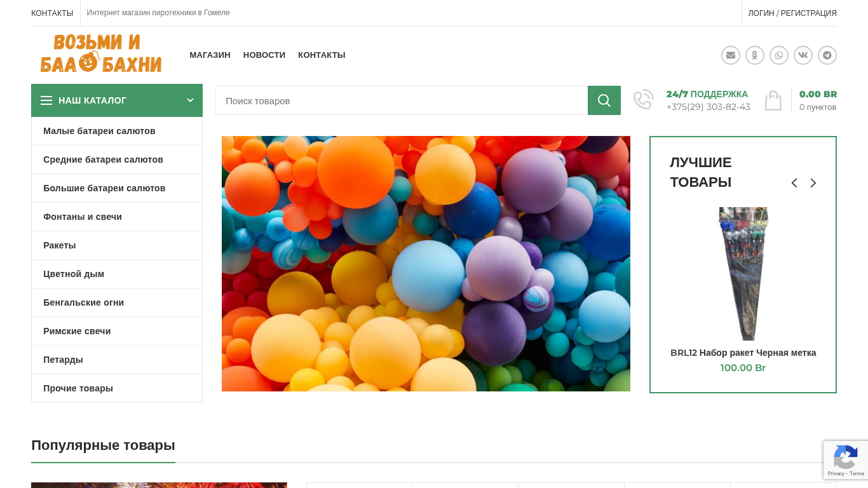Open Контакты in the main navigation
The image size is (868, 488).
pyautogui.click(x=322, y=55)
